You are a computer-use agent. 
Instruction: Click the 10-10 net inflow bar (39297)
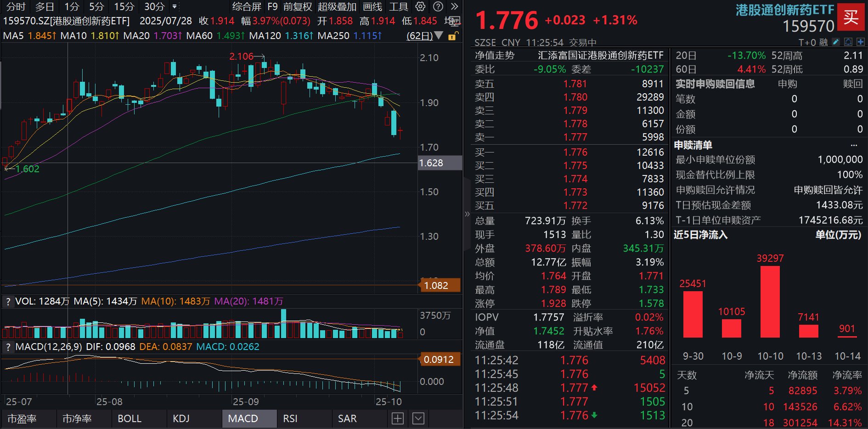pyautogui.click(x=770, y=303)
